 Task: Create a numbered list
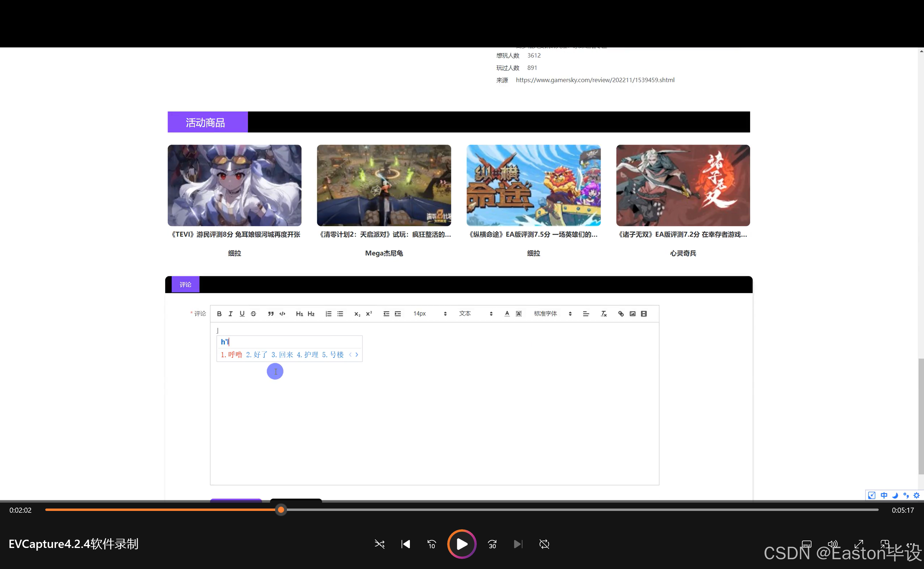click(329, 314)
